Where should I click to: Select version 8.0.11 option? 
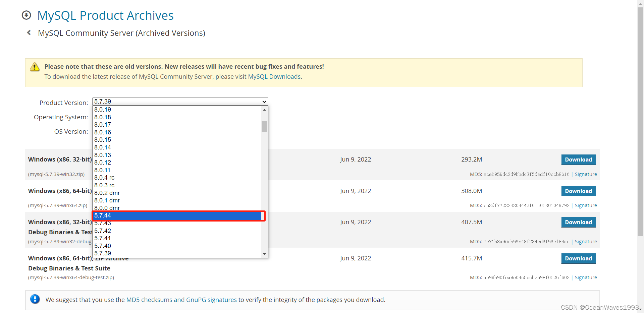pos(177,170)
